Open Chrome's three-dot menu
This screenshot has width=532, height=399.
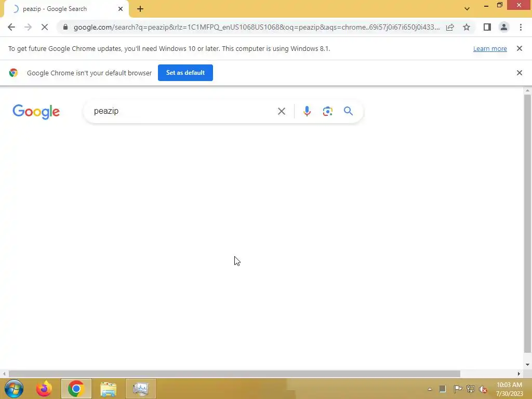(521, 27)
